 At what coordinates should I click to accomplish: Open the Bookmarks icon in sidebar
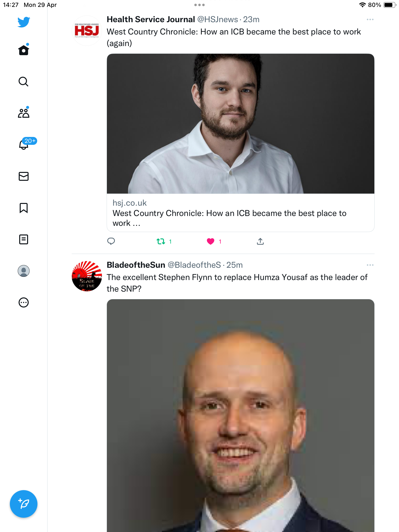[24, 208]
